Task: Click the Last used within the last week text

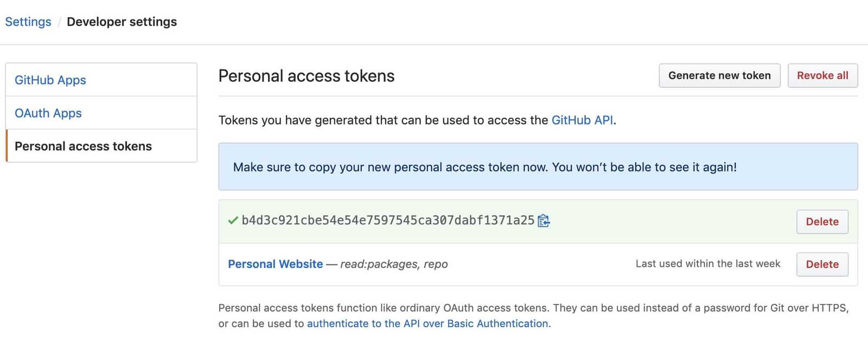Action: (707, 264)
